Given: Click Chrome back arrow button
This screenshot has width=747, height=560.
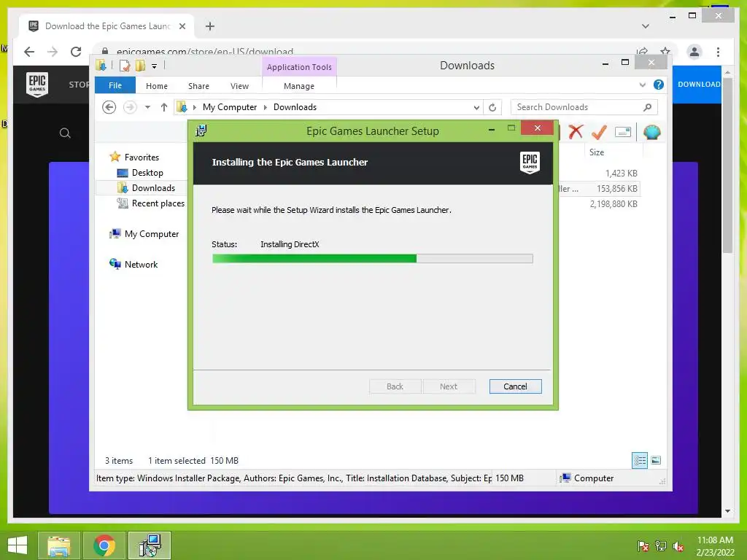Looking at the screenshot, I should click(29, 52).
